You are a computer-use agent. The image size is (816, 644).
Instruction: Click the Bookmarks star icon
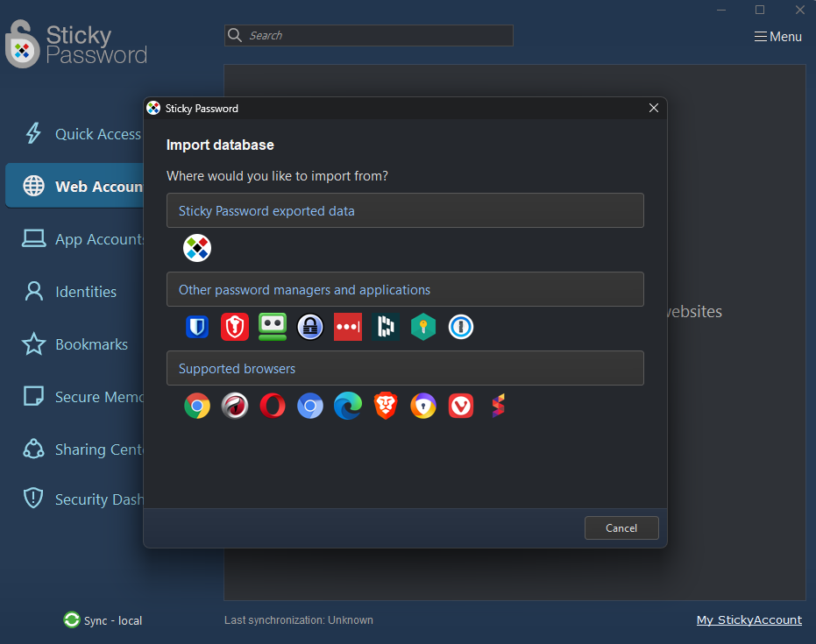coord(34,343)
